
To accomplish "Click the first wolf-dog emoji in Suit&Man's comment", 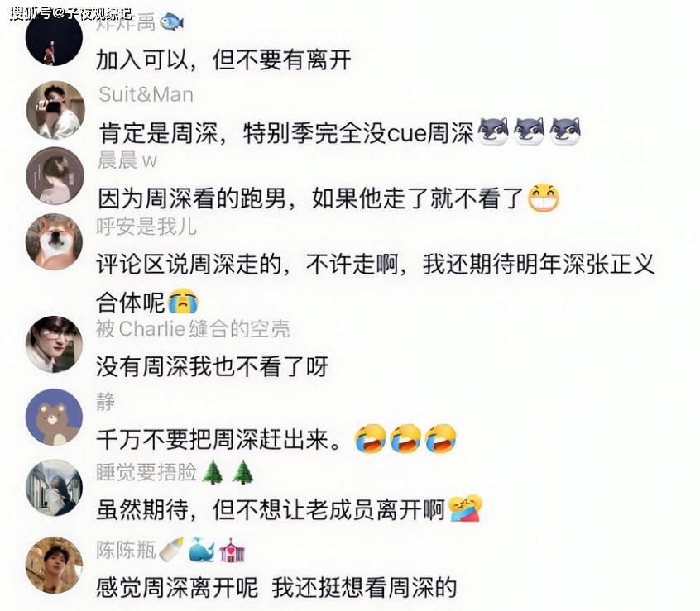I will (493, 131).
